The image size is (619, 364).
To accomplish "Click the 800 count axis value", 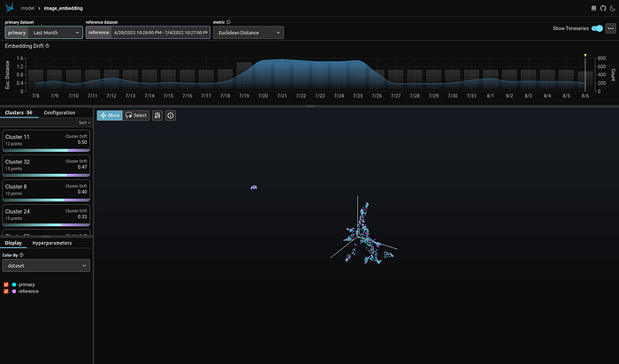I will (x=601, y=58).
